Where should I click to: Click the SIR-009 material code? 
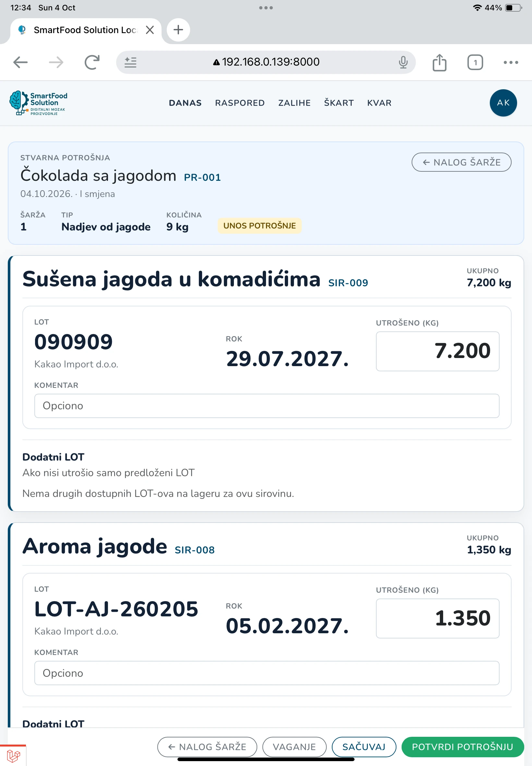348,283
